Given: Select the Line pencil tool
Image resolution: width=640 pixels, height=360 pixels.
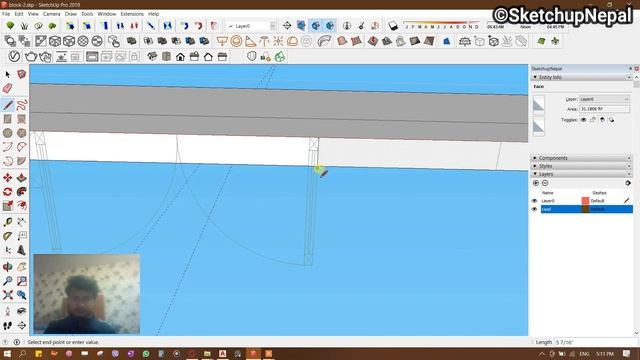Looking at the screenshot, I should [8, 105].
